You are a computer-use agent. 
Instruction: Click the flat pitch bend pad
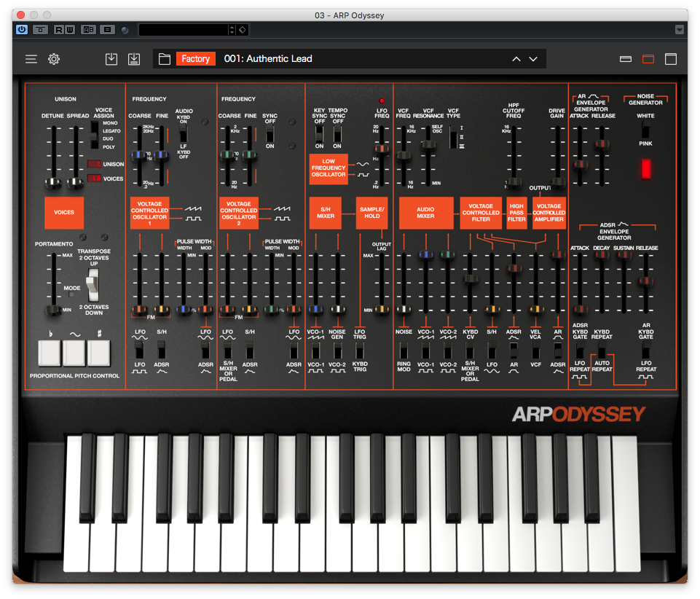point(50,353)
